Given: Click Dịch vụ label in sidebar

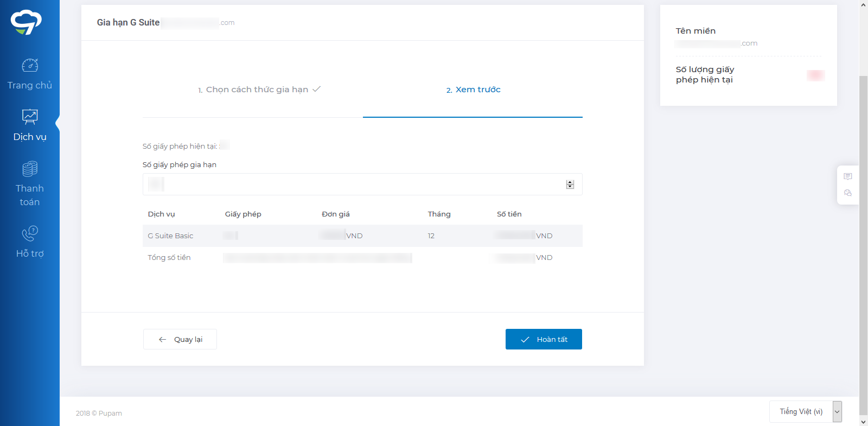Looking at the screenshot, I should [x=30, y=137].
